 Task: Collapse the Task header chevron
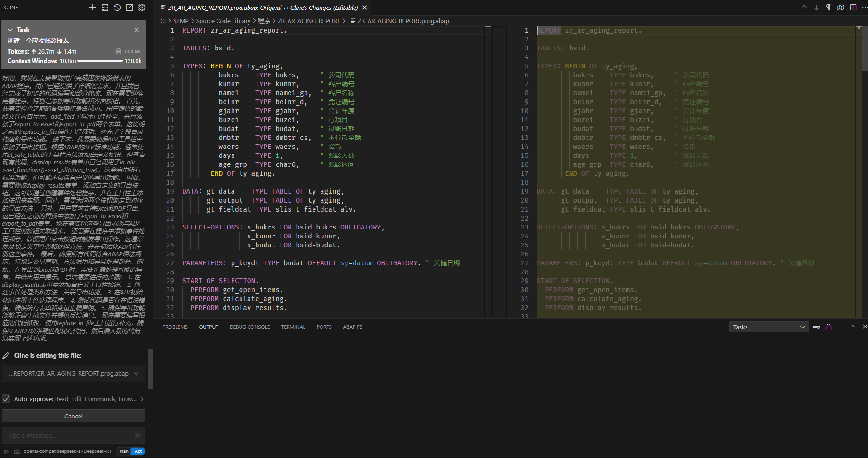[10, 30]
